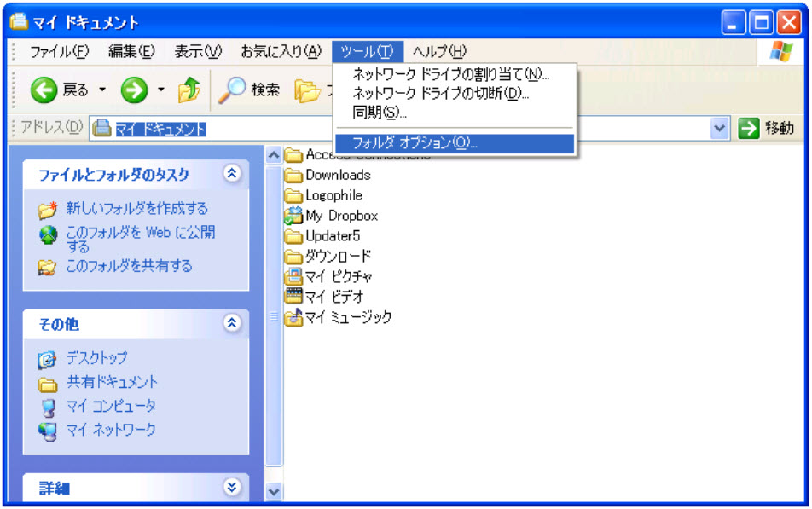Click the 移動 Go button
812x509 pixels.
pyautogui.click(x=766, y=128)
